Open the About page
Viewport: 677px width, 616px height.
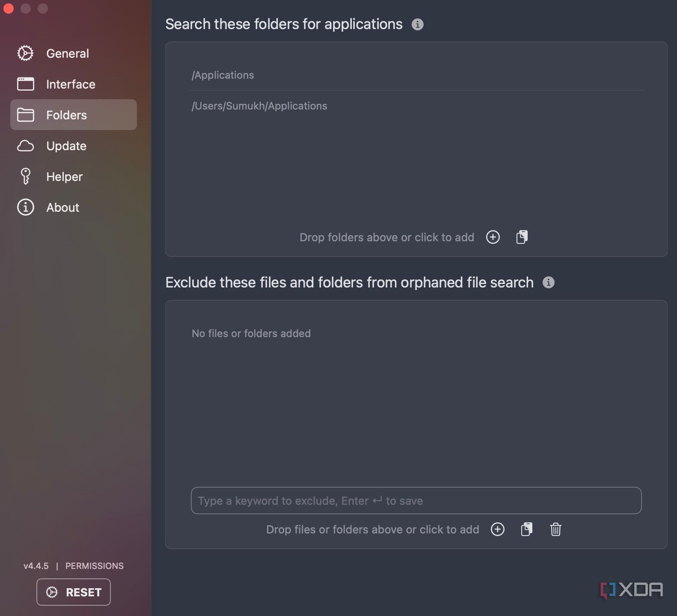tap(74, 207)
